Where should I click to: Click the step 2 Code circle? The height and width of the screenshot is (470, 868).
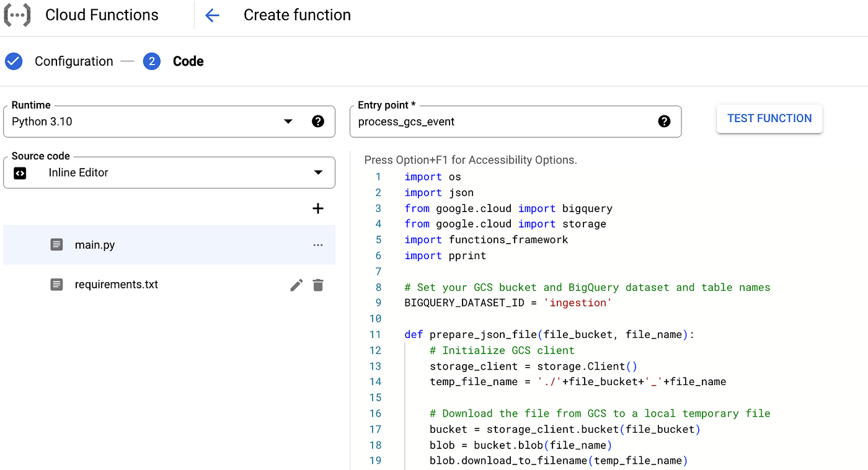[152, 61]
